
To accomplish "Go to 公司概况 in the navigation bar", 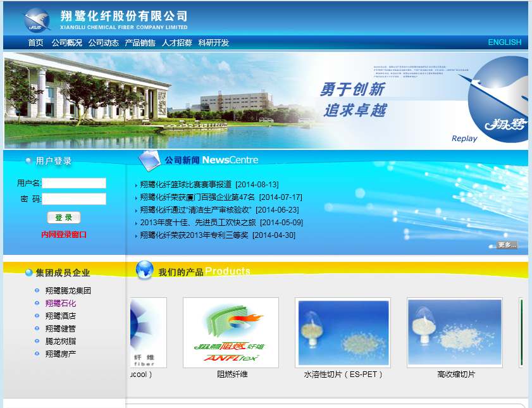I will coord(67,43).
